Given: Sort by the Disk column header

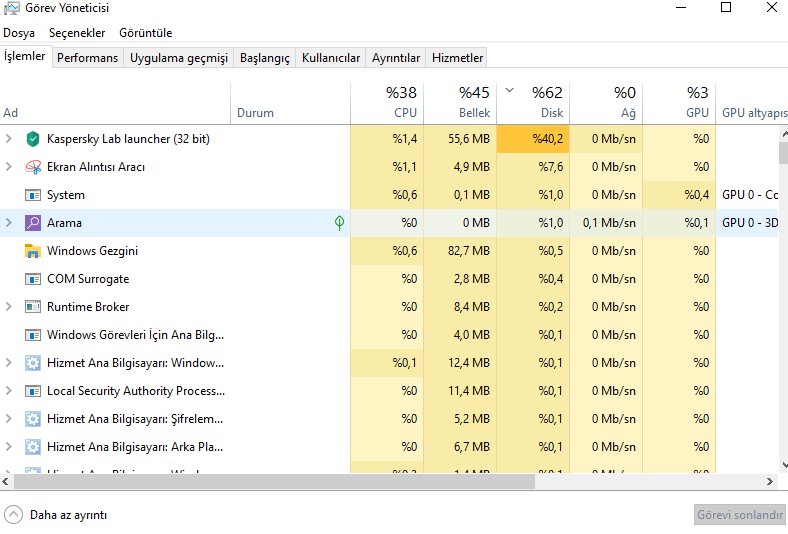Looking at the screenshot, I should 533,103.
